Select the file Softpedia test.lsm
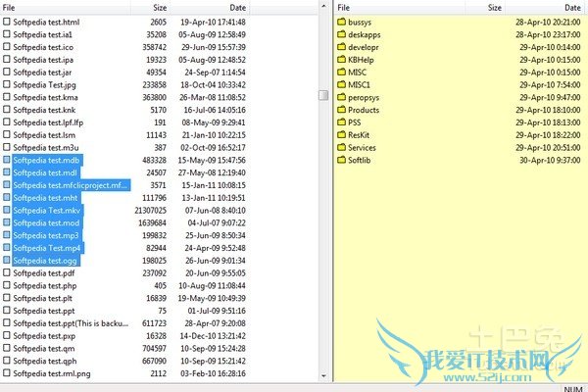Screen dimensions: 588x392 pos(44,135)
